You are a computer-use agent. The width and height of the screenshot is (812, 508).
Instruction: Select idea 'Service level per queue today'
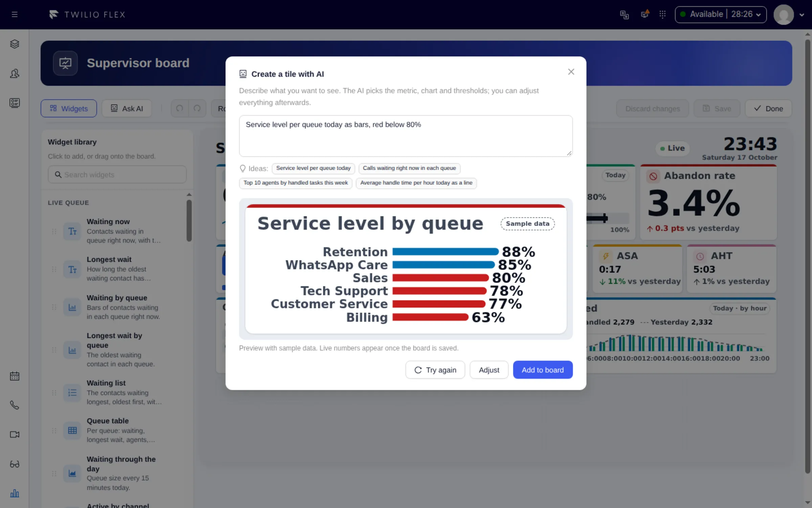(313, 168)
